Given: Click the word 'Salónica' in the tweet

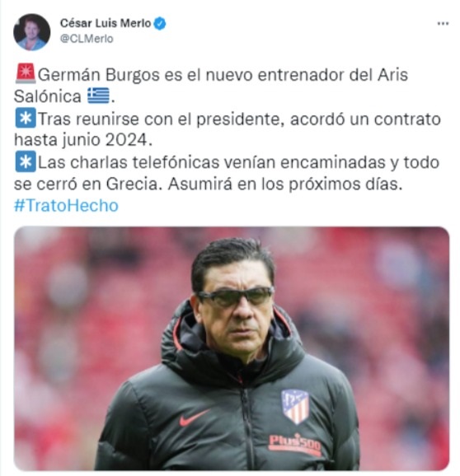Looking at the screenshot, I should coord(48,96).
